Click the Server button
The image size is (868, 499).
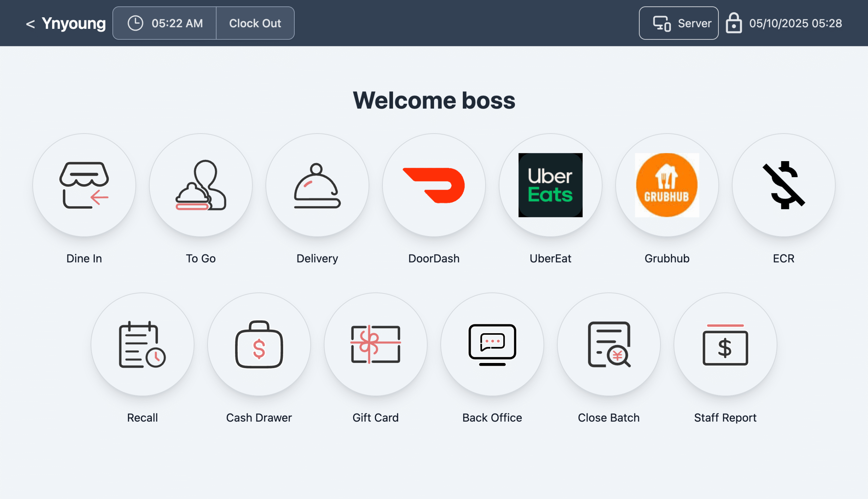(x=678, y=23)
